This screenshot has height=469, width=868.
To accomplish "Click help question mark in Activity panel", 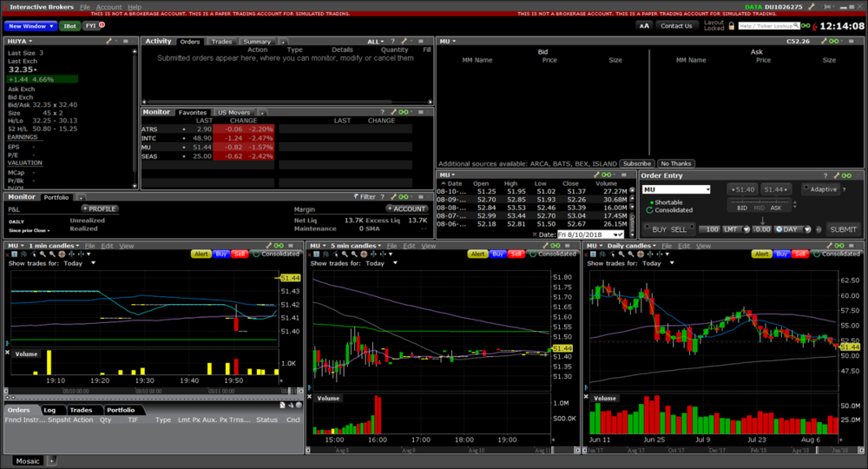I will (x=393, y=41).
